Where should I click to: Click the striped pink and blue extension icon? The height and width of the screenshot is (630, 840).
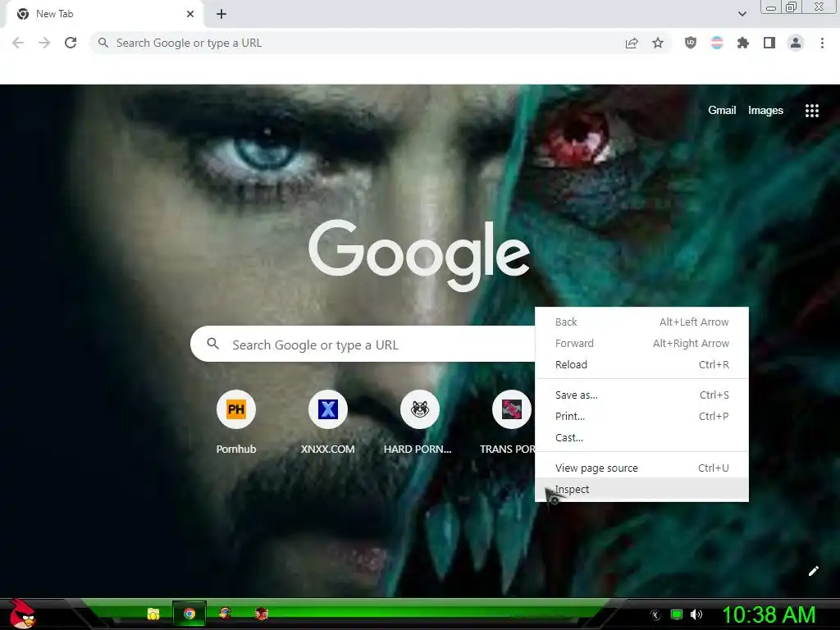717,43
